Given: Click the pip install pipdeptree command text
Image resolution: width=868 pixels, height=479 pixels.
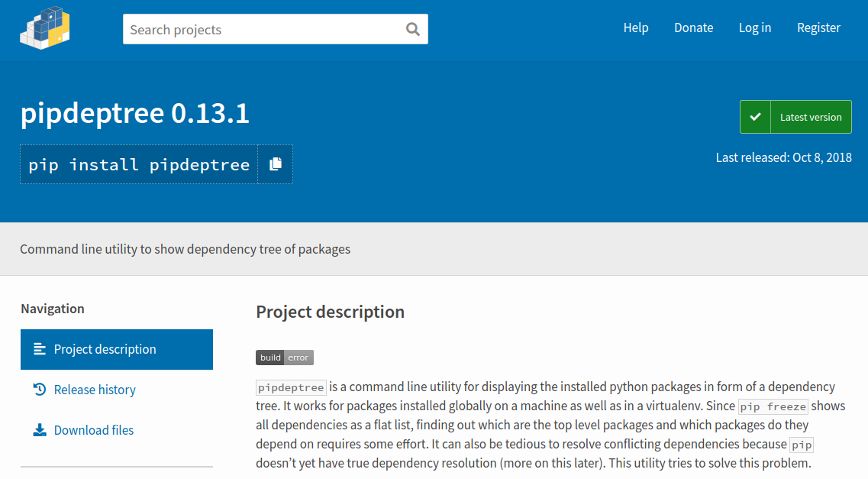Looking at the screenshot, I should (139, 164).
